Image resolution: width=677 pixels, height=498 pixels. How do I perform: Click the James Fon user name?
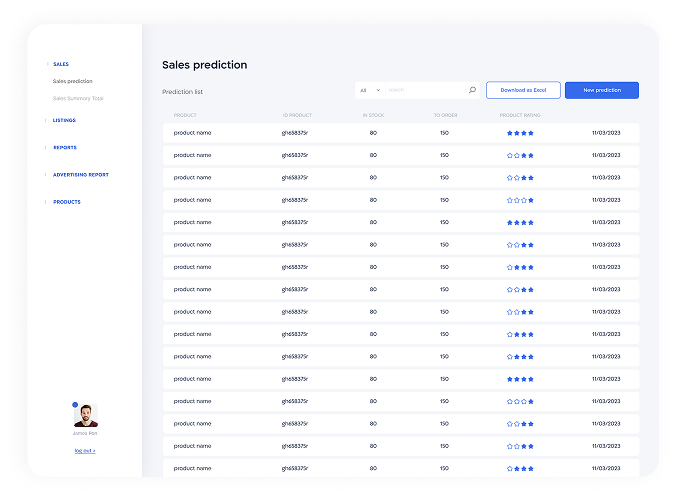pyautogui.click(x=85, y=433)
